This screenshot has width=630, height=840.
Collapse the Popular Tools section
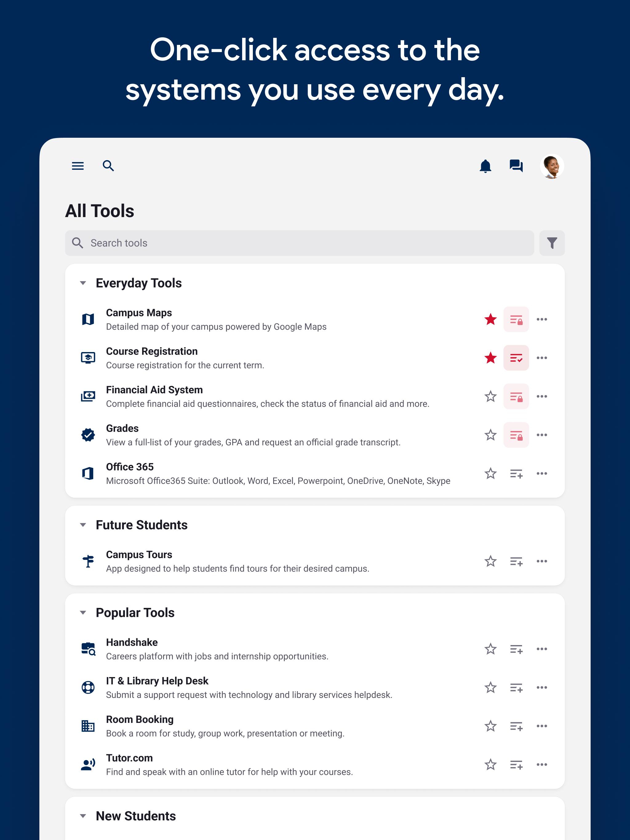point(83,612)
